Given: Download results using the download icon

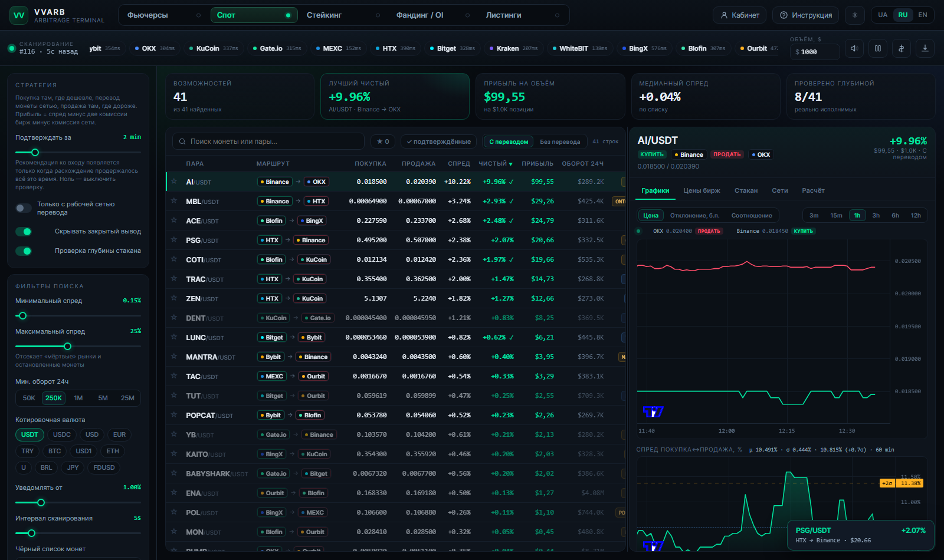Looking at the screenshot, I should [925, 48].
